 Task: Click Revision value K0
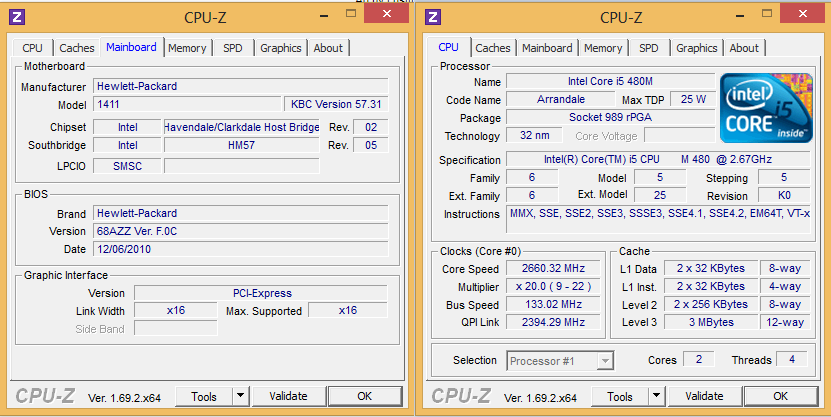tap(784, 196)
